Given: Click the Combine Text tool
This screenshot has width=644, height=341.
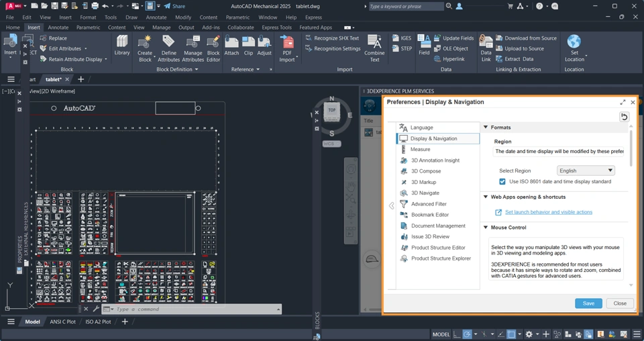Looking at the screenshot, I should coord(374,48).
